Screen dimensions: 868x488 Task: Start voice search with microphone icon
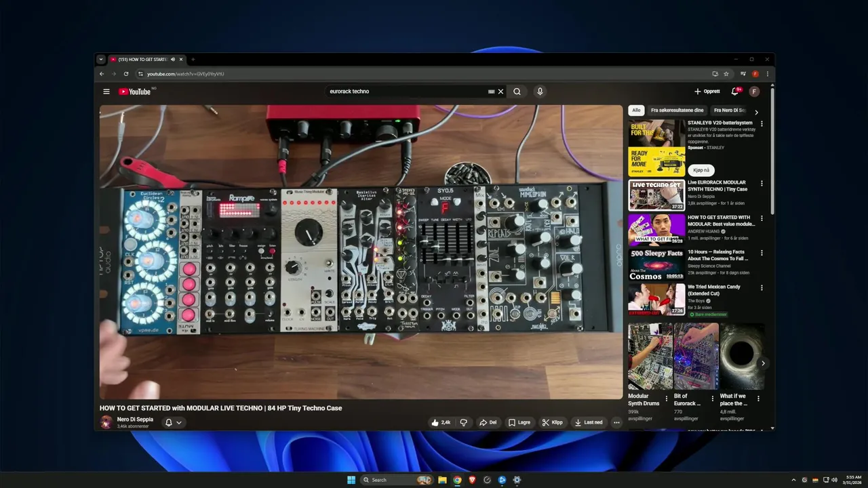pyautogui.click(x=540, y=91)
